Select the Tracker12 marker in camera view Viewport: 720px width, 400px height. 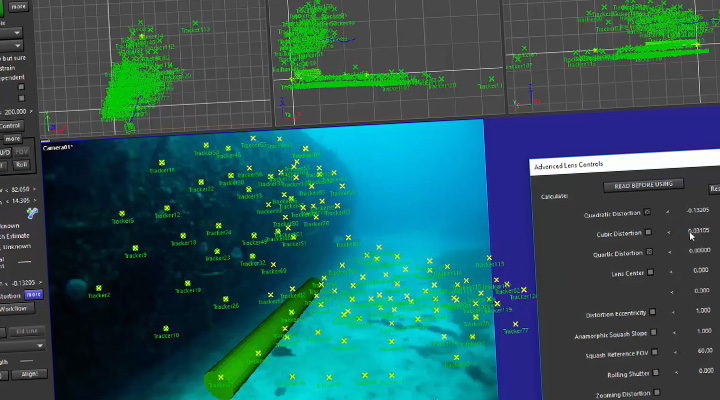167,208
